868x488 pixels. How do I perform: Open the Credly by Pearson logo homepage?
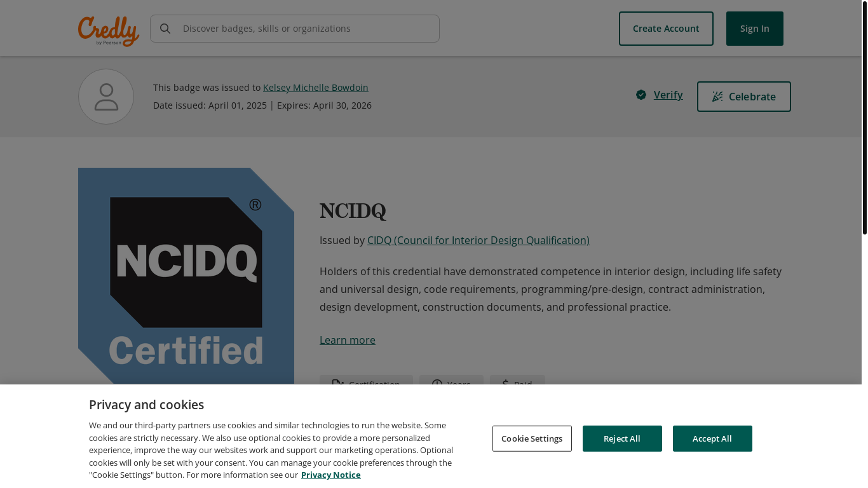click(109, 31)
